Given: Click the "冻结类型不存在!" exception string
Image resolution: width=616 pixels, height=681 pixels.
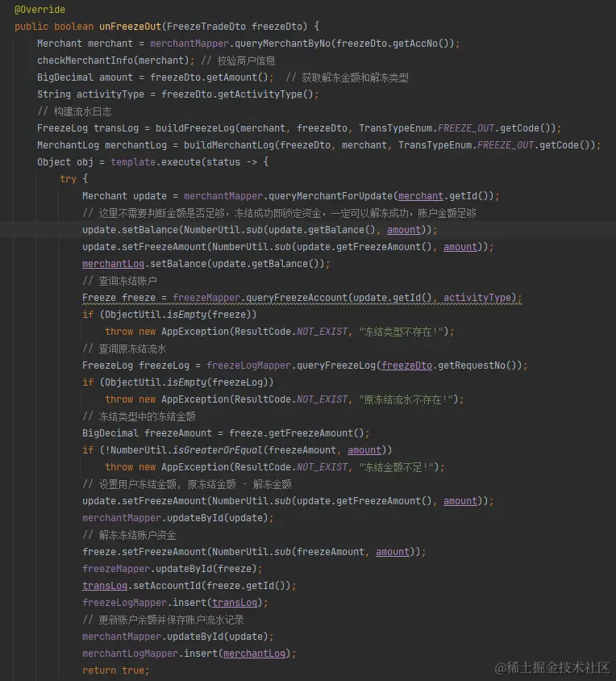Looking at the screenshot, I should pos(402,332).
